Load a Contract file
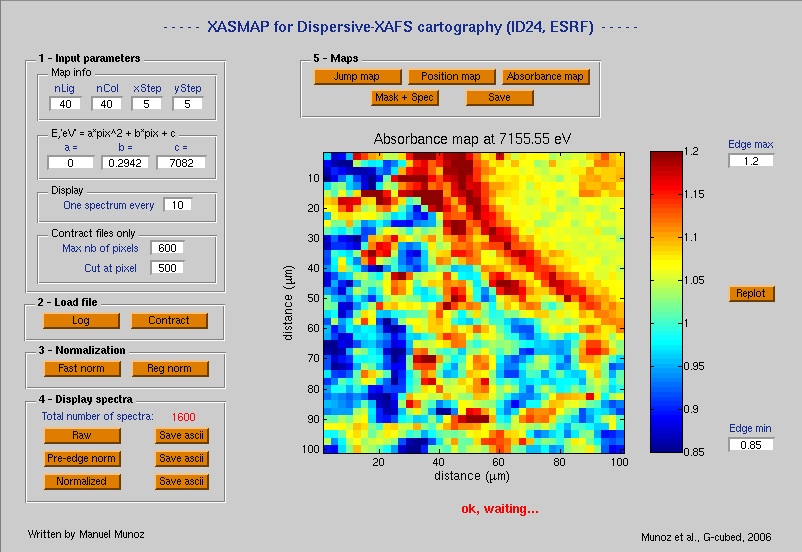 (x=169, y=321)
